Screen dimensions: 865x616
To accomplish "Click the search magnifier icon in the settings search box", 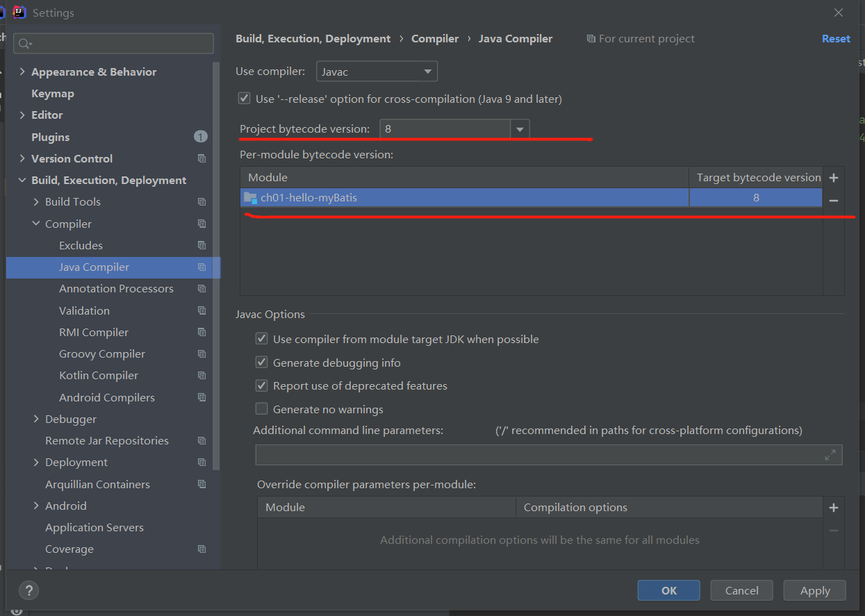I will tap(24, 44).
